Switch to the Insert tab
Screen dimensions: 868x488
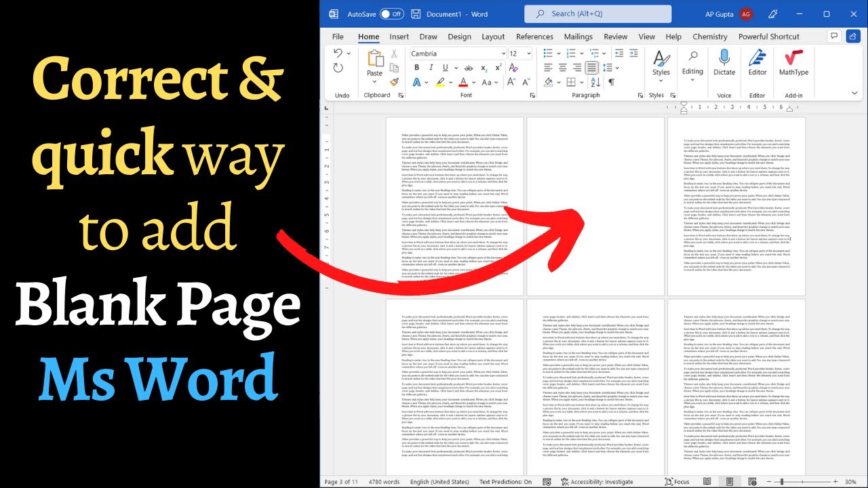click(399, 37)
